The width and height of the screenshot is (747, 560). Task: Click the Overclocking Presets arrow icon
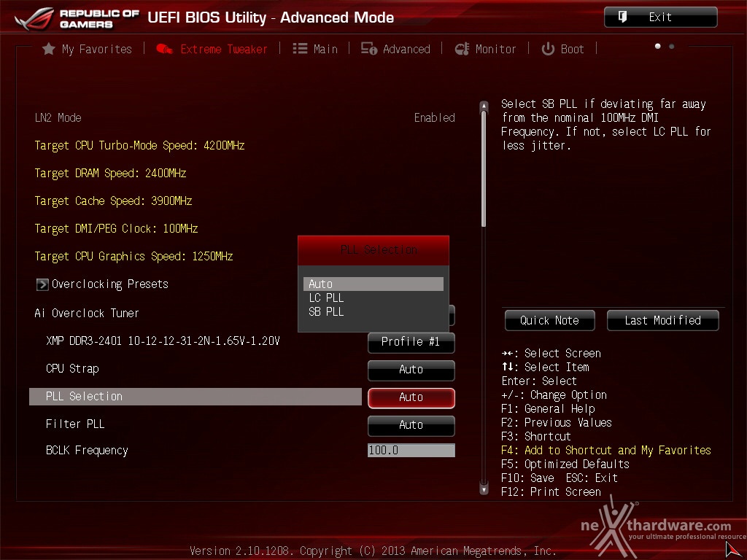[x=42, y=284]
